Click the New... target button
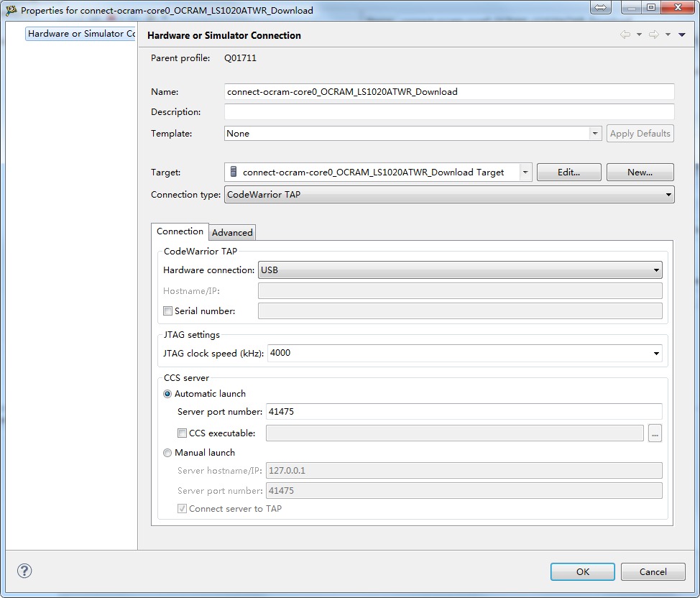This screenshot has height=598, width=700. pyautogui.click(x=640, y=172)
